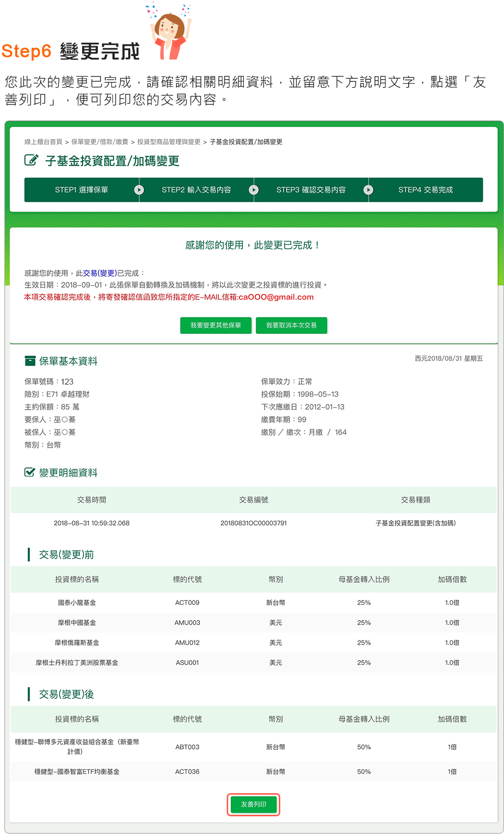Viewport: 504px width, 834px height.
Task: Click the 我要變更其他保單 button
Action: (216, 325)
